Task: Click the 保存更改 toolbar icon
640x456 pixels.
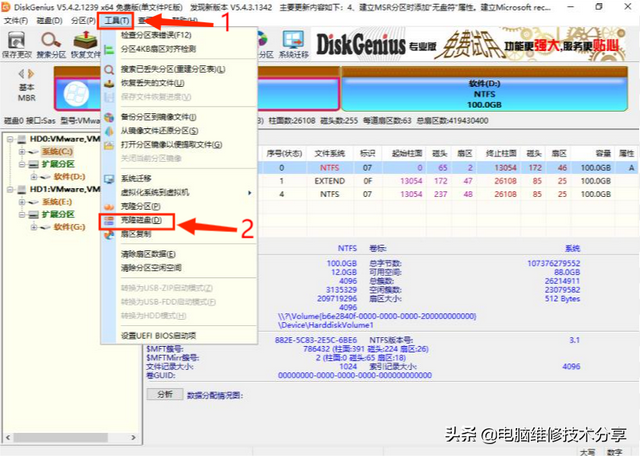Action: (17, 44)
